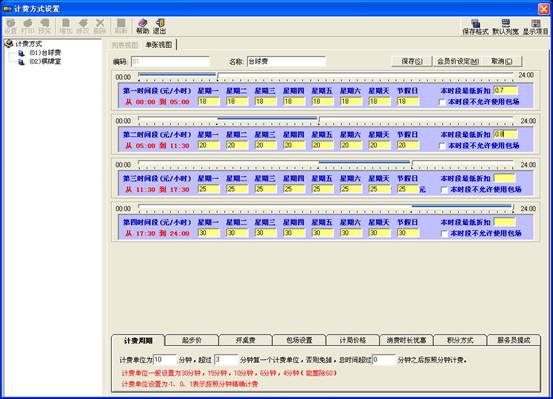Click the 默认列宽 default column width icon
Viewport: 553px width, 399px height.
(505, 27)
